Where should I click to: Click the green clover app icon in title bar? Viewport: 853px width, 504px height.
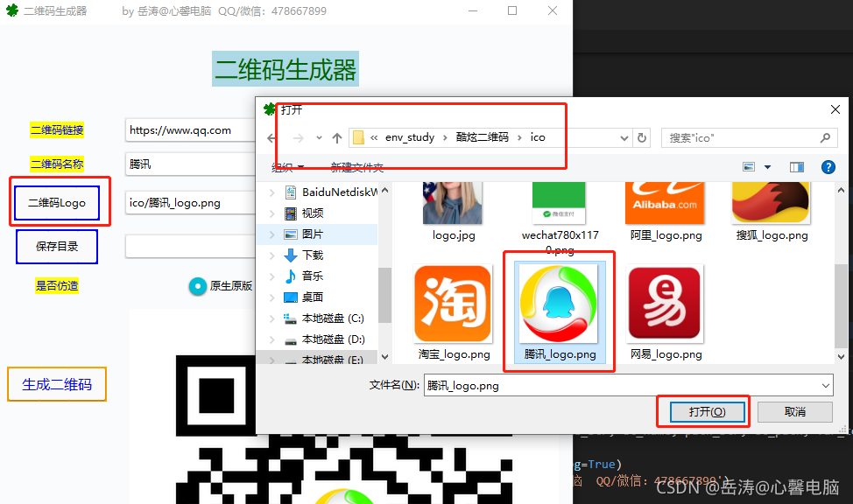click(x=12, y=10)
